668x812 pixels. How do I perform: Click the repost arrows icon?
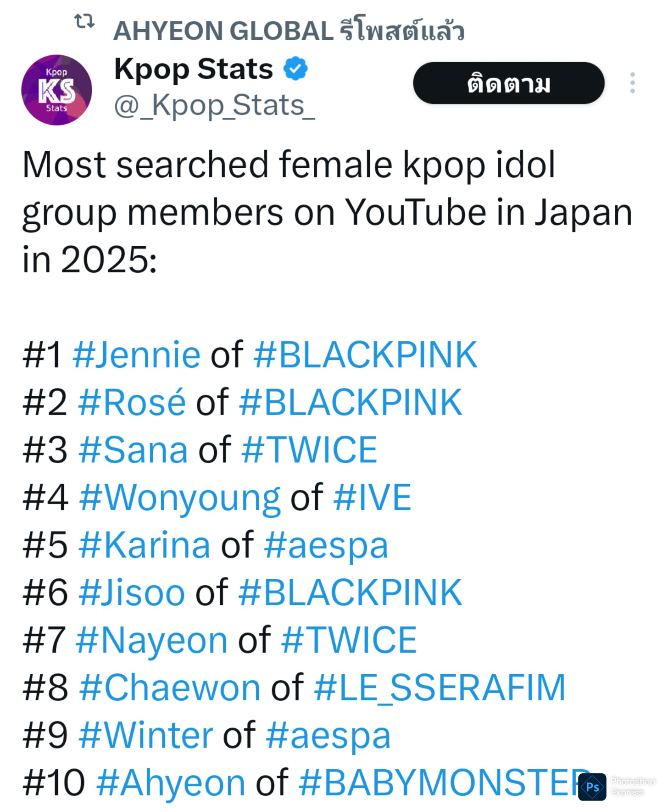[84, 21]
